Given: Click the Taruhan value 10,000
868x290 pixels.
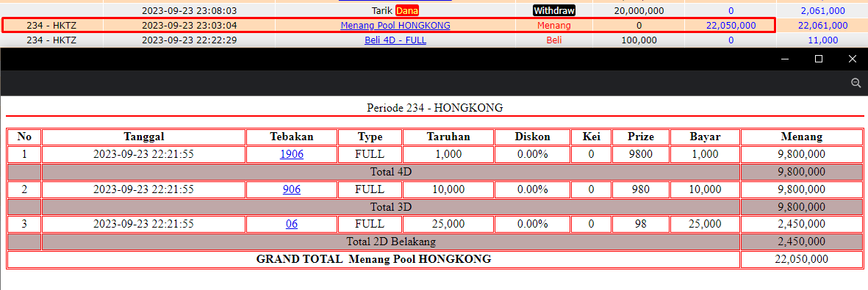Looking at the screenshot, I should click(x=448, y=189).
